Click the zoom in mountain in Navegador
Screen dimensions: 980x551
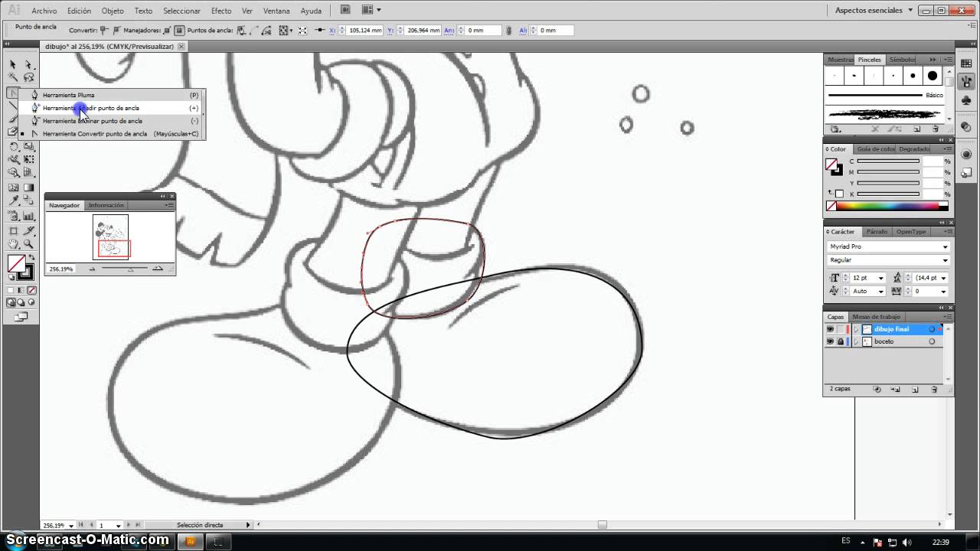tap(157, 269)
